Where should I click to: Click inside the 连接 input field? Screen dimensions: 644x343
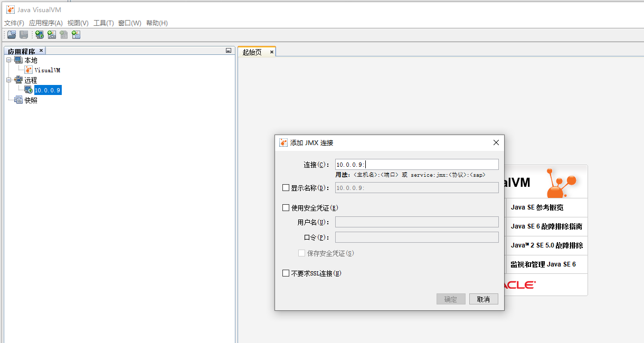coord(416,164)
